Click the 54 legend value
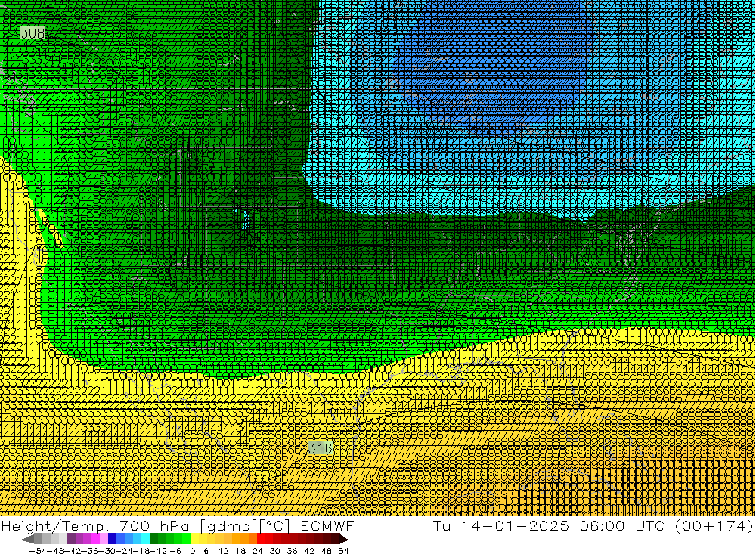Viewport: 756px width, 554px height. click(x=343, y=551)
